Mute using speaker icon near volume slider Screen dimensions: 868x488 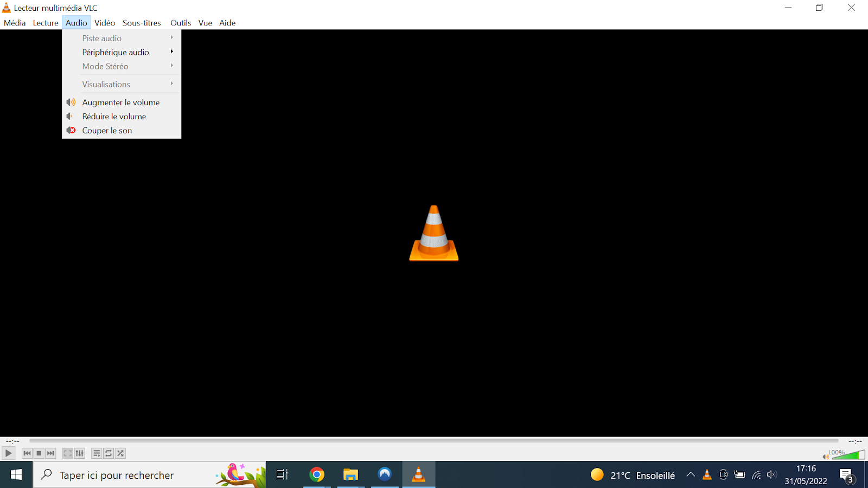click(x=826, y=457)
